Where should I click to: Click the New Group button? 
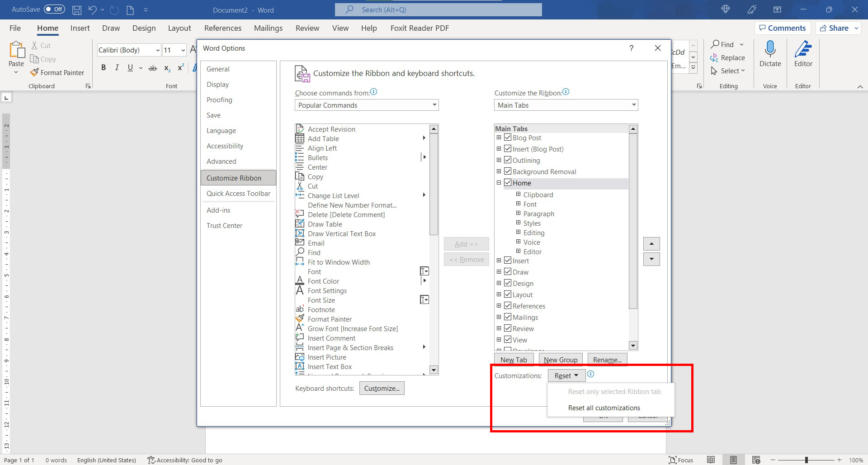(x=561, y=360)
